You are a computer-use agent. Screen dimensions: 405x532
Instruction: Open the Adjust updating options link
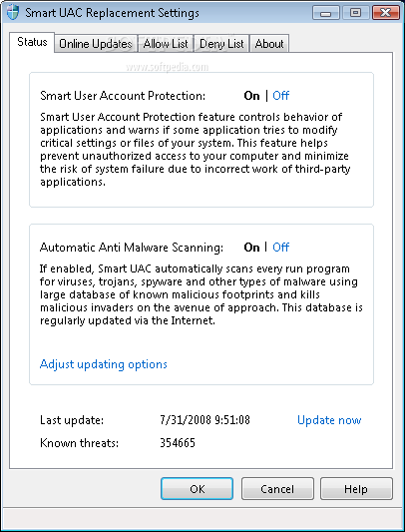point(104,364)
